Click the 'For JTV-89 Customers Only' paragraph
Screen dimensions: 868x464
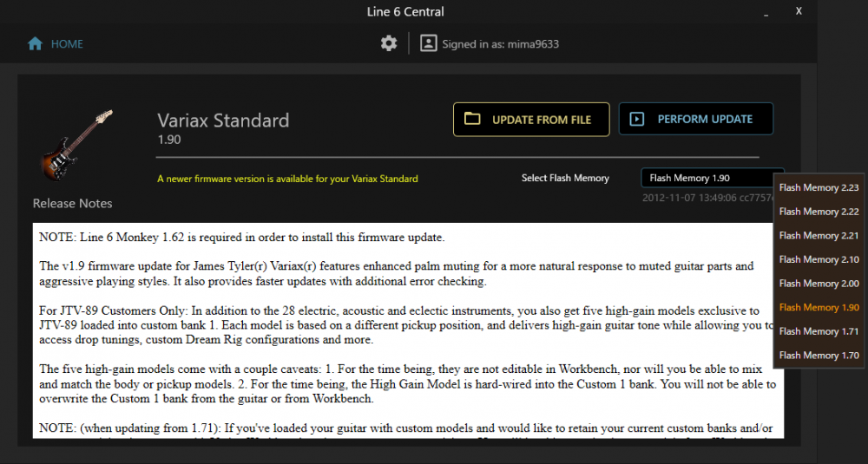point(407,325)
